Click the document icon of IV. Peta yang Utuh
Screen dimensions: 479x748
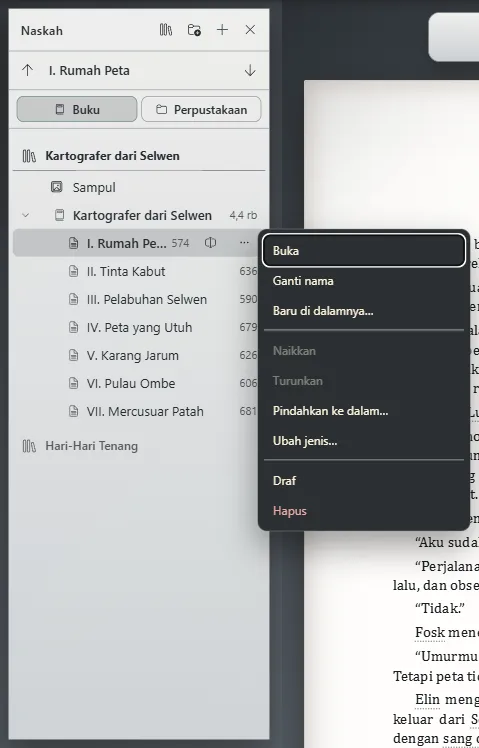click(x=73, y=327)
